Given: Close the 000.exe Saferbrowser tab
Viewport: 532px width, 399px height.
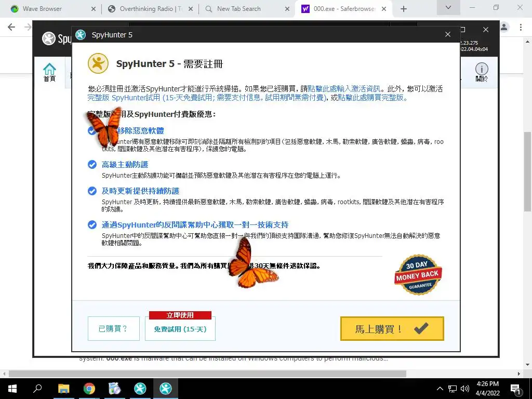Looking at the screenshot, I should [384, 9].
